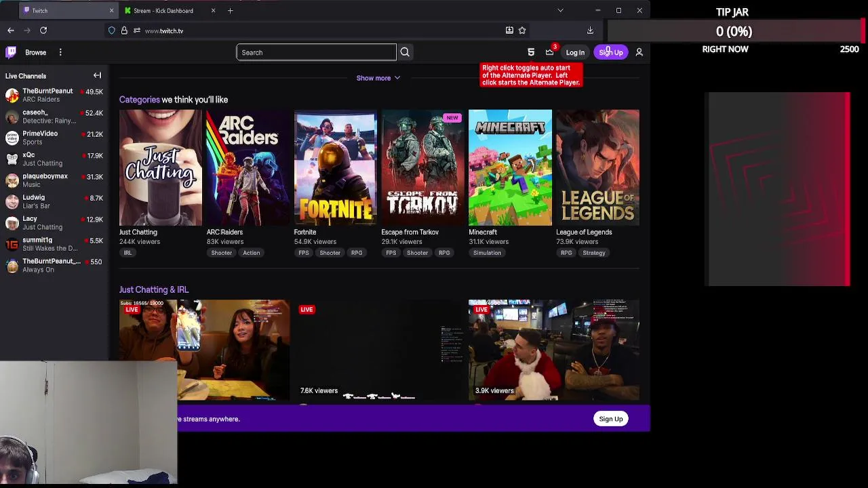Viewport: 868px width, 488px height.
Task: Start the Alternate Player icon
Action: [531, 52]
